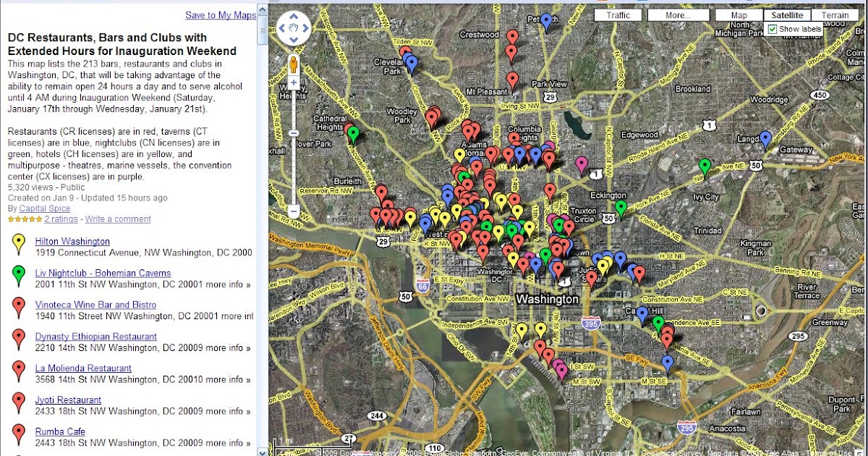Select green marker on Independence Ave SE
Screen dimensions: 868x456
point(658,324)
